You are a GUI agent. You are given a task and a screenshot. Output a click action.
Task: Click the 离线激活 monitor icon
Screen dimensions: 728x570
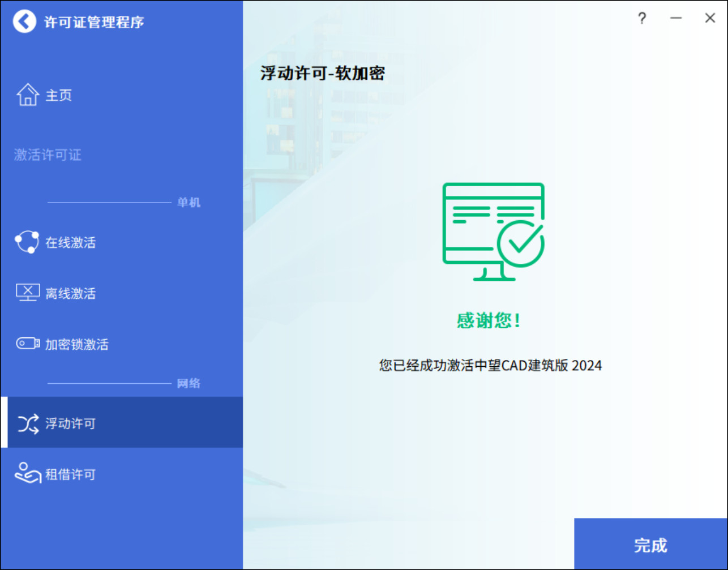(x=27, y=293)
